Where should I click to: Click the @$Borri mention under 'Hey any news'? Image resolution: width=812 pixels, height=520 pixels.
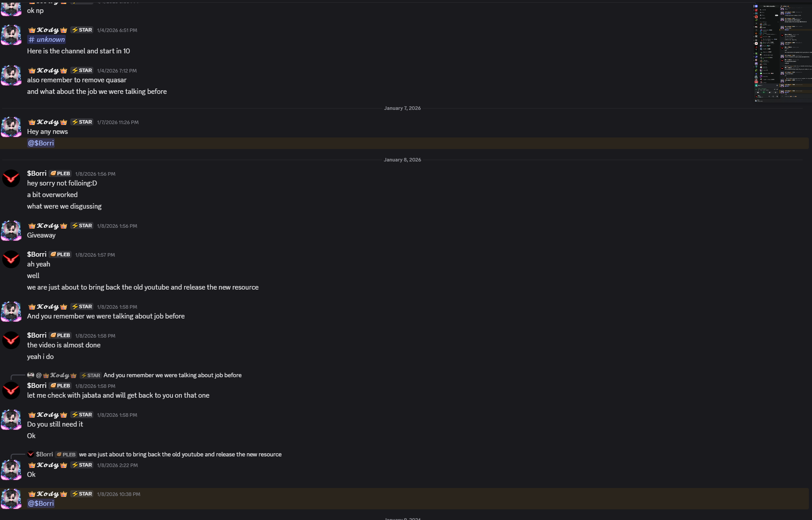[x=41, y=143]
